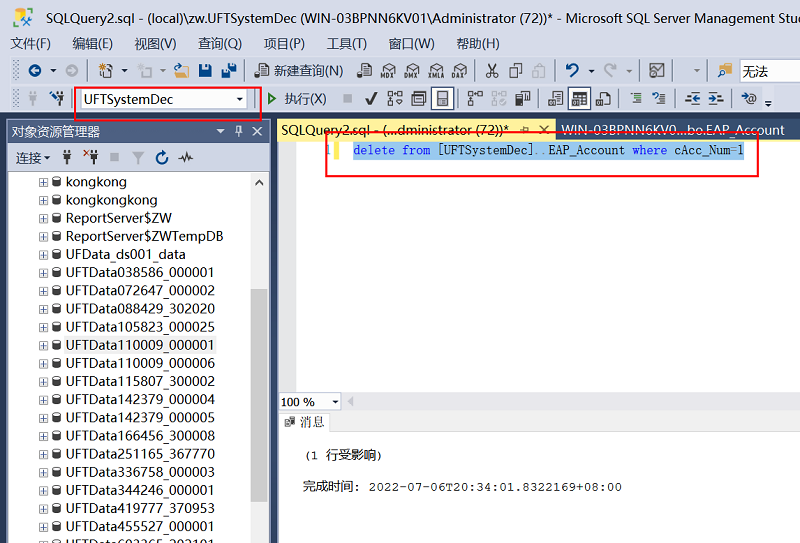The width and height of the screenshot is (800, 543).
Task: Open a new MDX query
Action: (x=388, y=70)
